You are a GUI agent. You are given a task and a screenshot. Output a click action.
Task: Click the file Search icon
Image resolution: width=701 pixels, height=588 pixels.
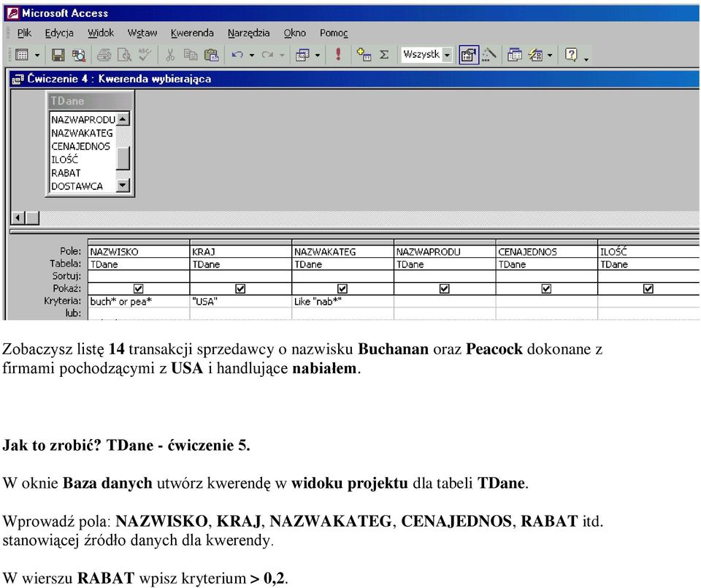(x=79, y=55)
